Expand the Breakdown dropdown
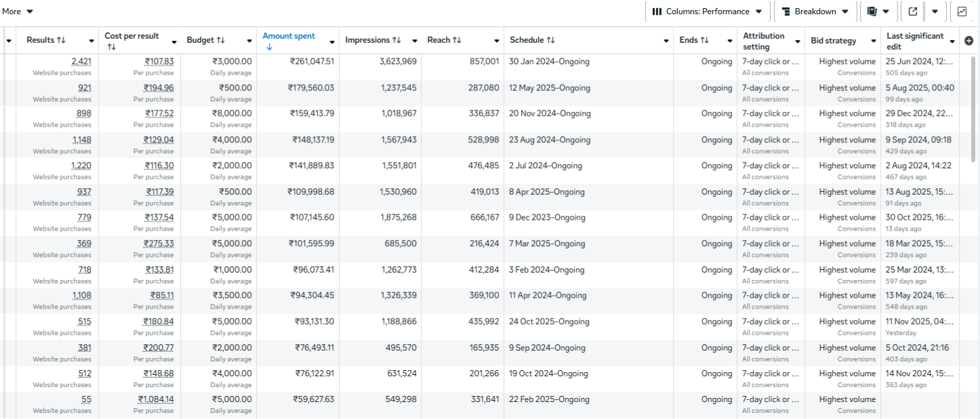 point(815,12)
